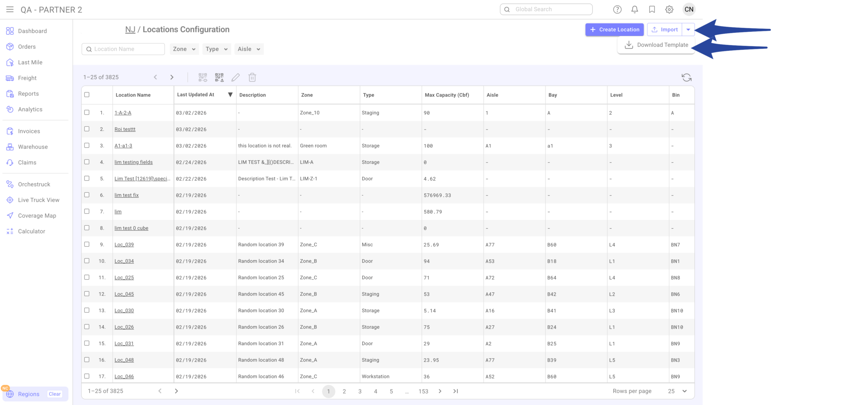868x405 pixels.
Task: Check the select-all header checkbox
Action: coord(87,95)
